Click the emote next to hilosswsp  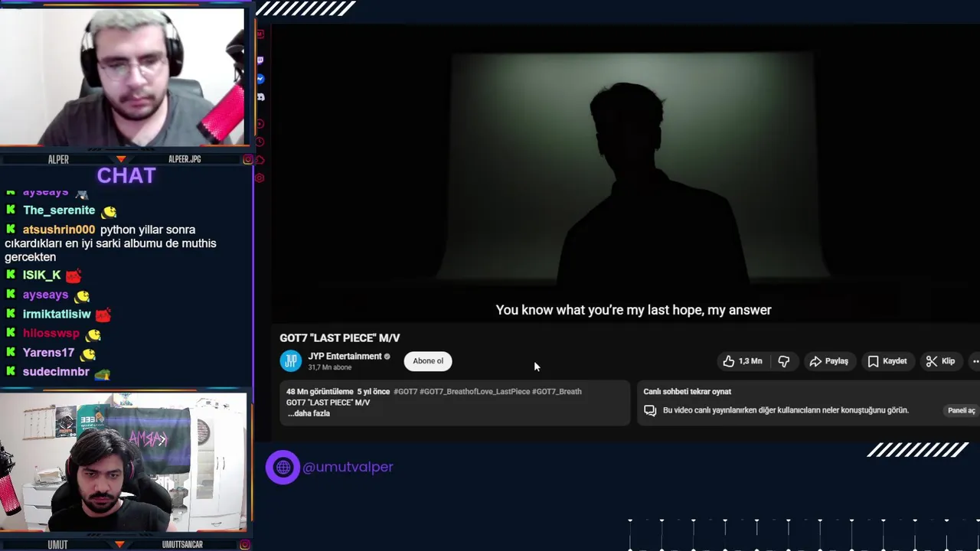click(93, 334)
